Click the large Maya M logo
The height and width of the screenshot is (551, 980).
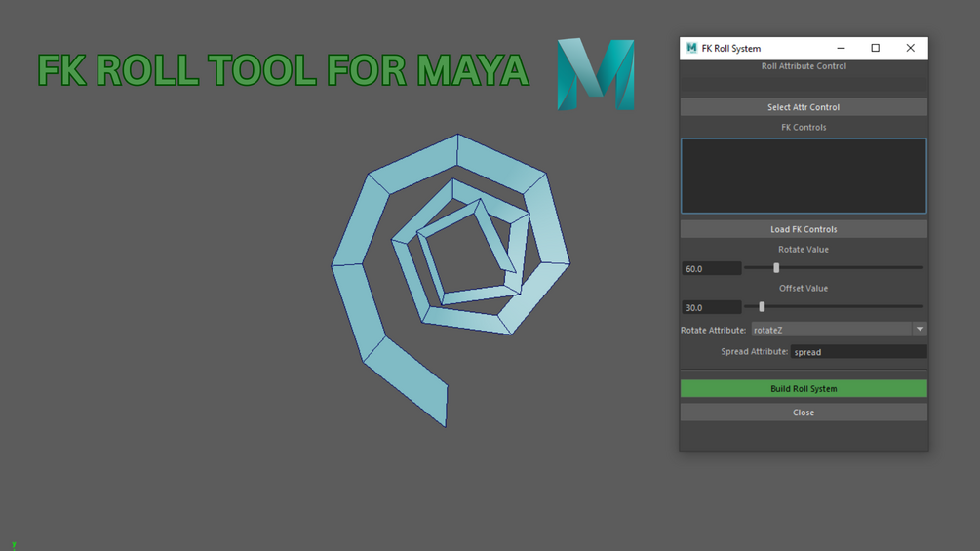(596, 74)
